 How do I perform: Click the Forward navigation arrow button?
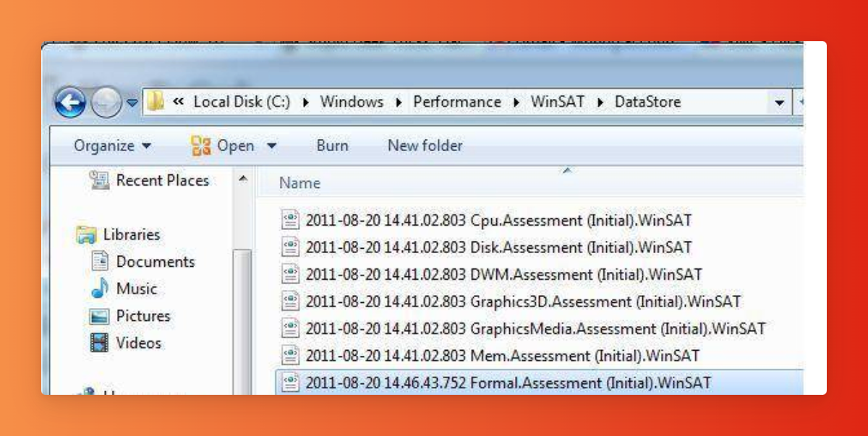(x=106, y=103)
